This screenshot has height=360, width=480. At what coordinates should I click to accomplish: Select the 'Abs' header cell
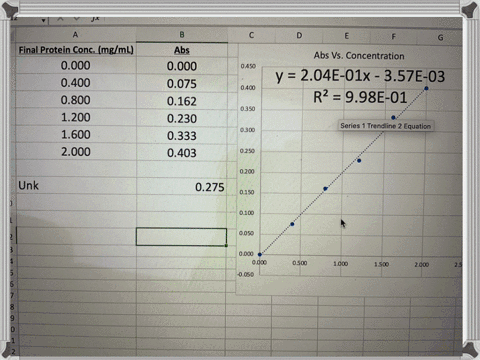(x=182, y=50)
